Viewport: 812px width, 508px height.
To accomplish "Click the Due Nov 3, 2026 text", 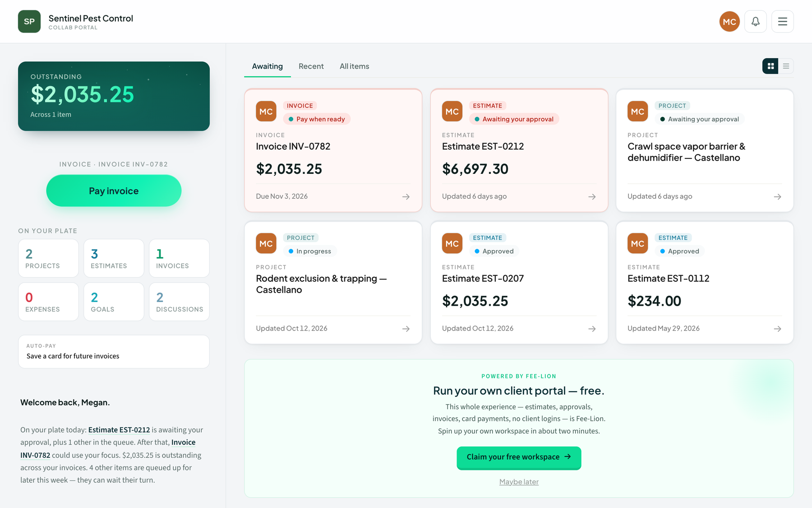I will pyautogui.click(x=281, y=196).
